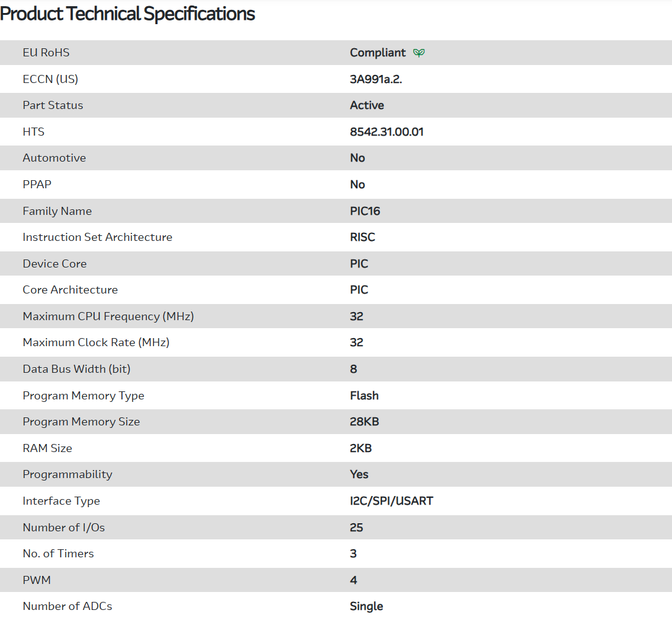
Task: Click the PWM row label
Action: [x=37, y=580]
